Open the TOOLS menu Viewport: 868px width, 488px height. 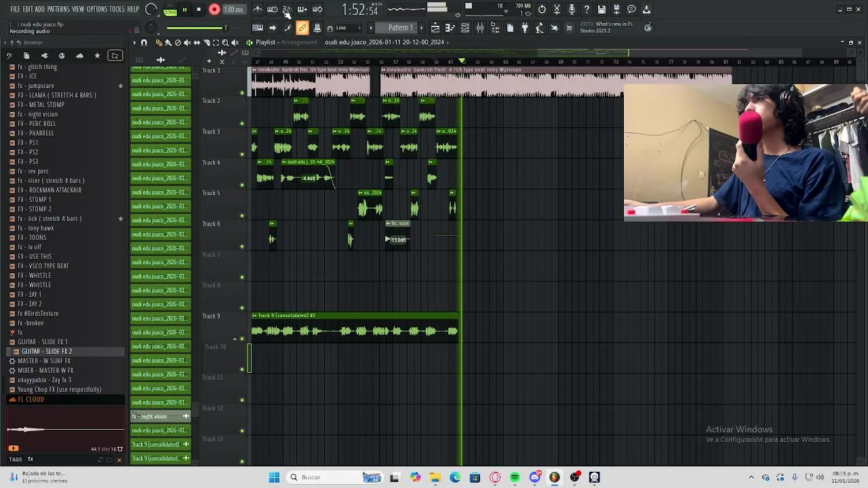pyautogui.click(x=117, y=9)
